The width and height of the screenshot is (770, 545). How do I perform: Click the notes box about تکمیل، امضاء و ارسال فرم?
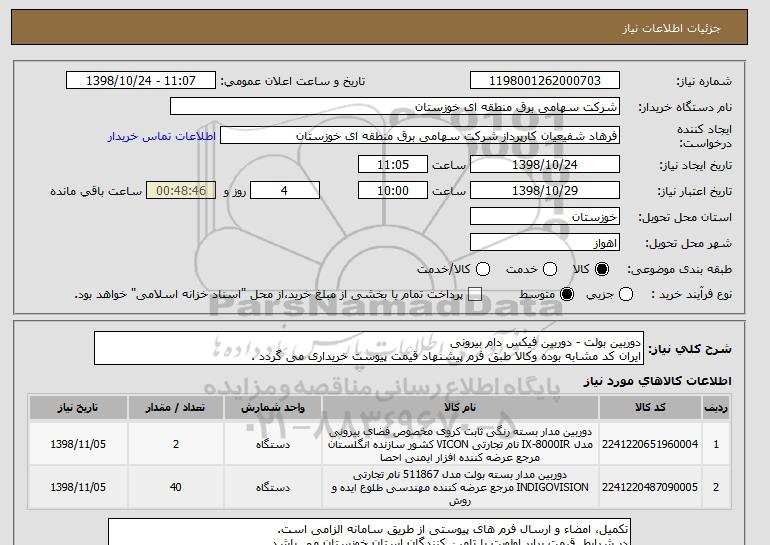pyautogui.click(x=369, y=532)
